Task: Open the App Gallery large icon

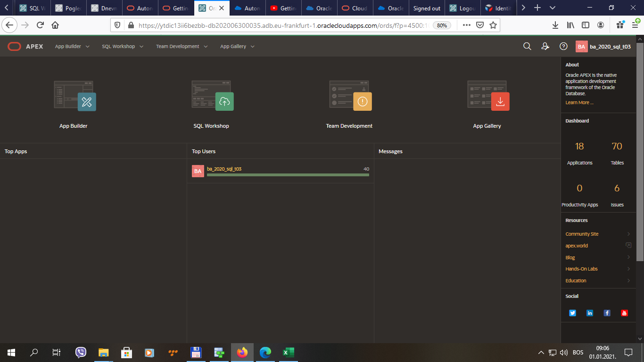Action: tap(487, 96)
